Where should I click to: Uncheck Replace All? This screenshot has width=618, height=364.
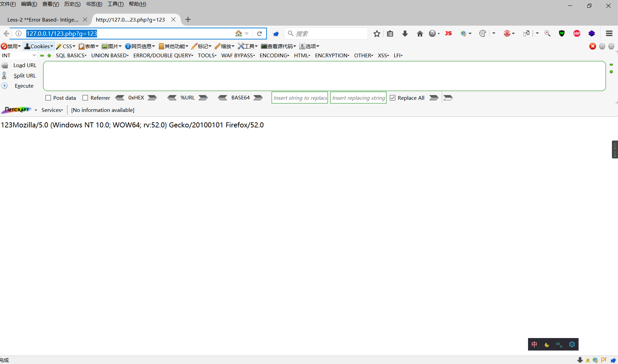(x=393, y=97)
